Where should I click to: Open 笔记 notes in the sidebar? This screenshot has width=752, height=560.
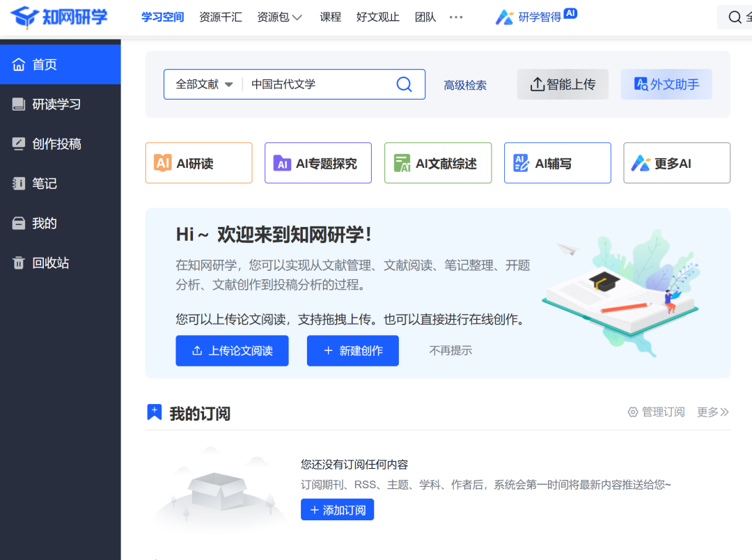(x=61, y=183)
